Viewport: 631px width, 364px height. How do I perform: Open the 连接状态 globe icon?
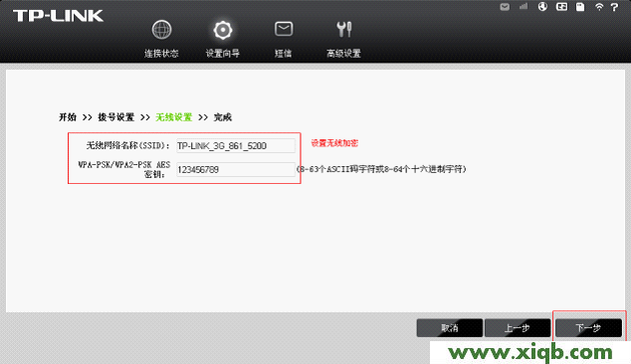[161, 30]
